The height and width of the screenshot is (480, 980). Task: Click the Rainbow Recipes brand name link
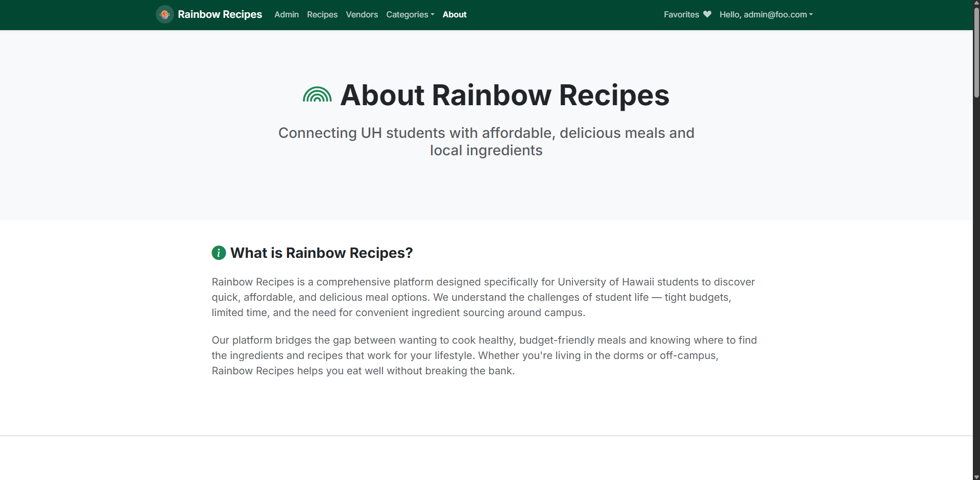coord(220,14)
